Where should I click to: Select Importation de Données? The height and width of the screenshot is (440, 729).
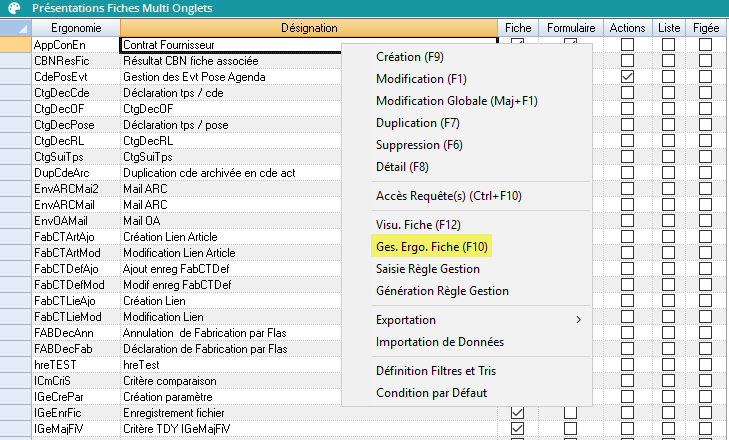(x=439, y=342)
